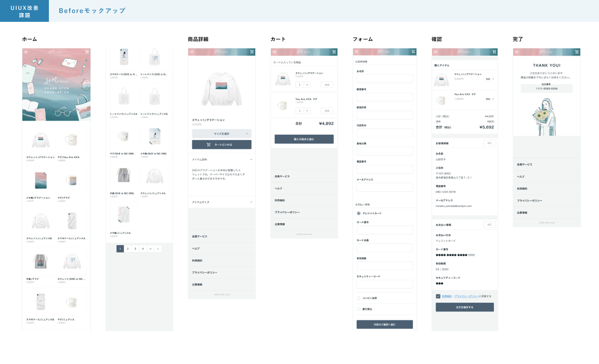The width and height of the screenshot is (599, 364).
Task: Delete You Are XXX. マグ from cart
Action: click(x=327, y=111)
